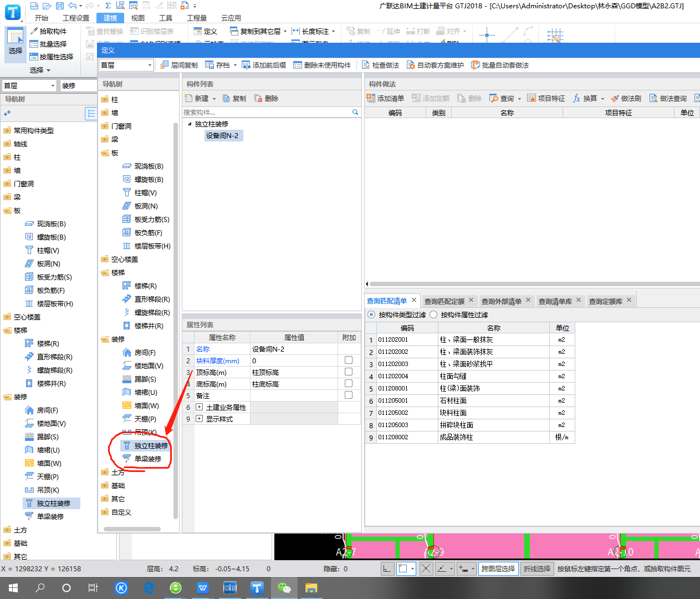Click in the 搜索构件 search field
The image size is (700, 599).
[x=267, y=112]
